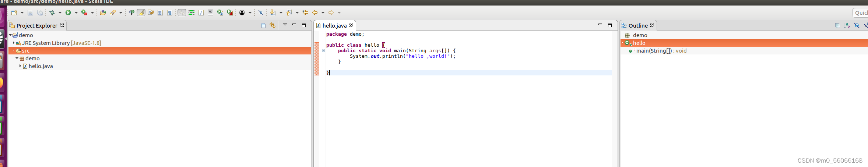Collapse All in Project Explorer toolbar
This screenshot has width=868, height=167.
263,25
